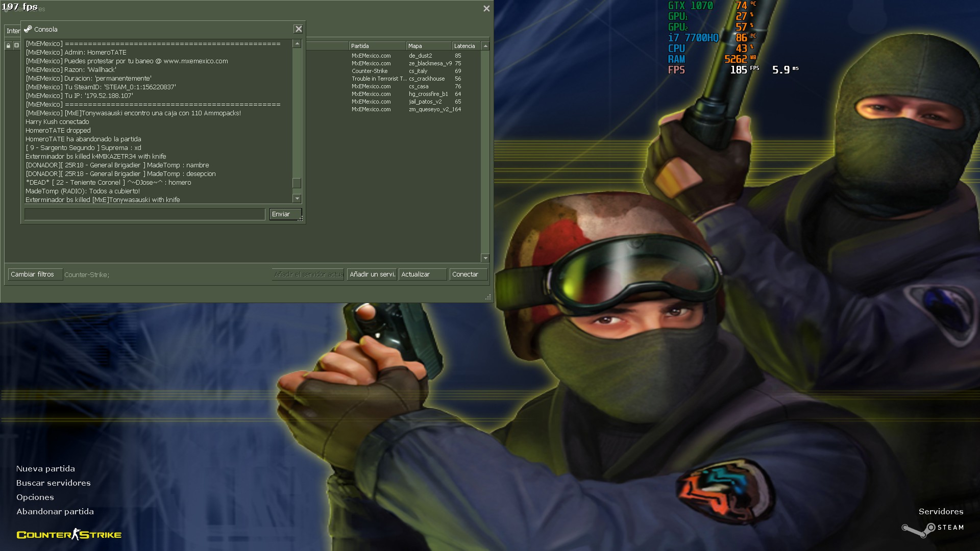Click the Counter-Strike logo

[x=69, y=535]
